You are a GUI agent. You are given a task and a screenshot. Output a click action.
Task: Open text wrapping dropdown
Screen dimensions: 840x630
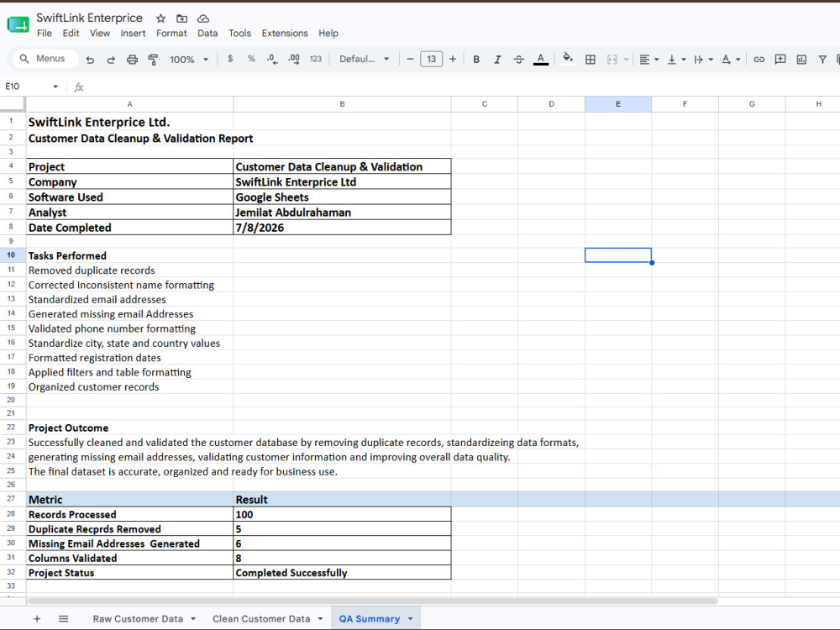pyautogui.click(x=703, y=60)
